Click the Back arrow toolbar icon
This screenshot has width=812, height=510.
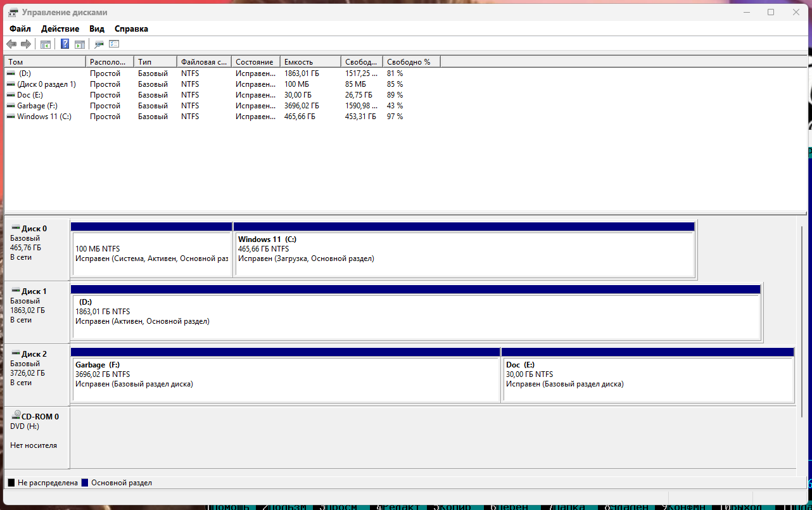[x=11, y=44]
